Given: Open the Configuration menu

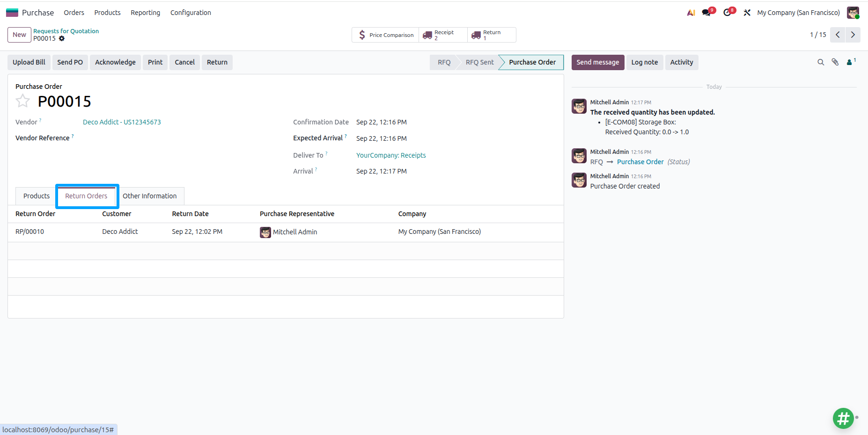Looking at the screenshot, I should (x=191, y=13).
